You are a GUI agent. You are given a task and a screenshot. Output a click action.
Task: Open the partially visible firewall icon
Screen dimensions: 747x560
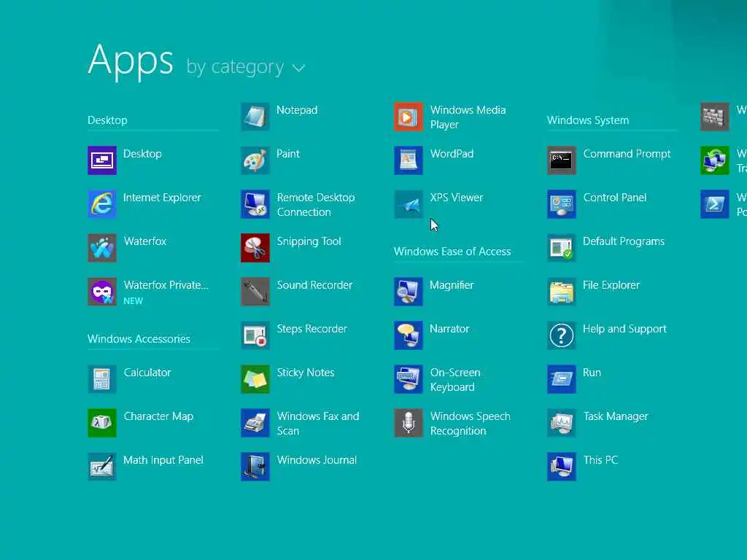pos(715,117)
